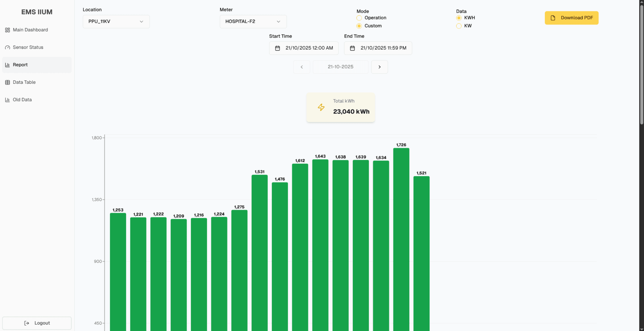Click the Report bar-chart icon
Viewport: 644px width, 331px height.
[x=7, y=65]
